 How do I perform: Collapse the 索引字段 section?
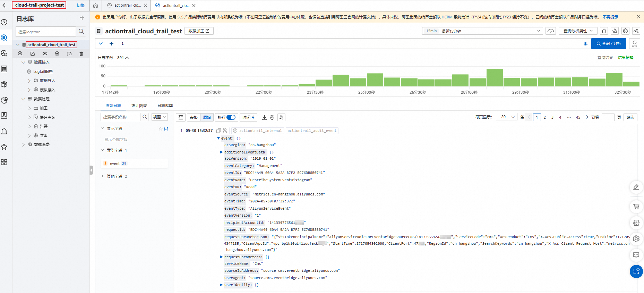[x=102, y=150]
